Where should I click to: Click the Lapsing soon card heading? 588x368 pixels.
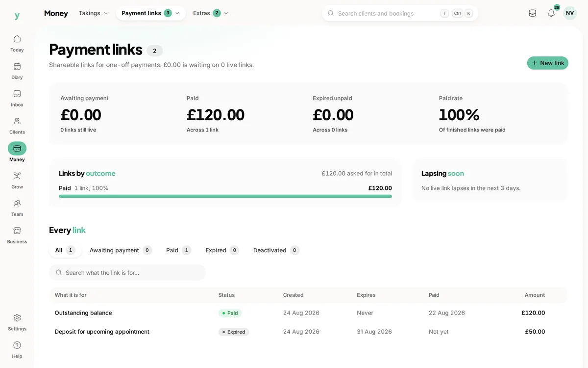442,173
